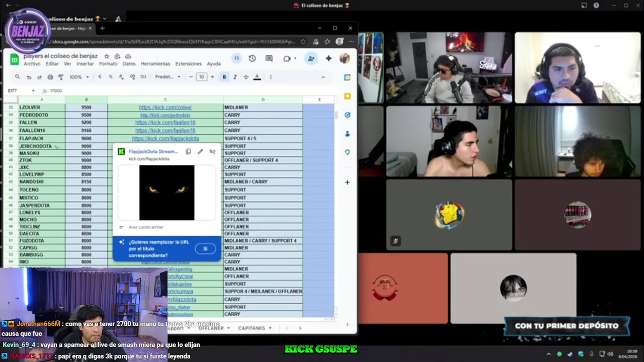
Task: Open the OFFLANER sheet tab dropdown arrow
Action: click(x=228, y=328)
